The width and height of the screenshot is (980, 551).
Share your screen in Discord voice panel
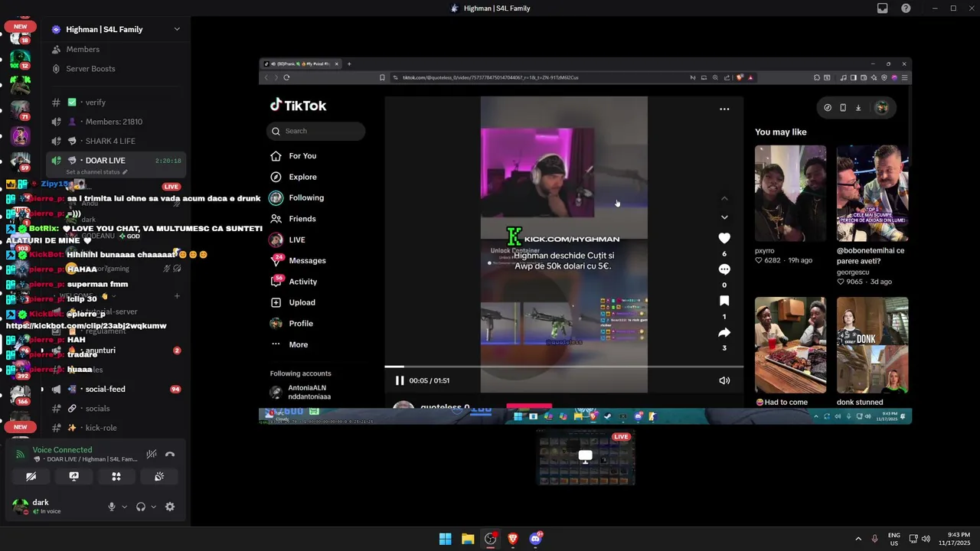(73, 476)
